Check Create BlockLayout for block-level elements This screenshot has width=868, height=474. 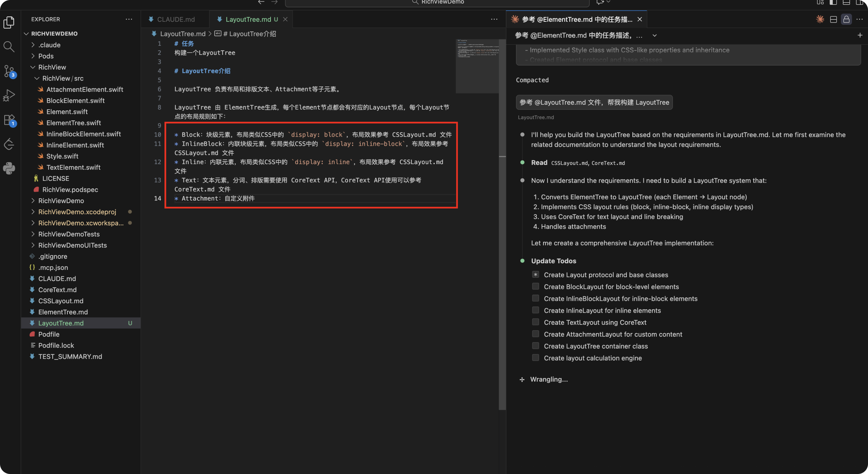[535, 286]
